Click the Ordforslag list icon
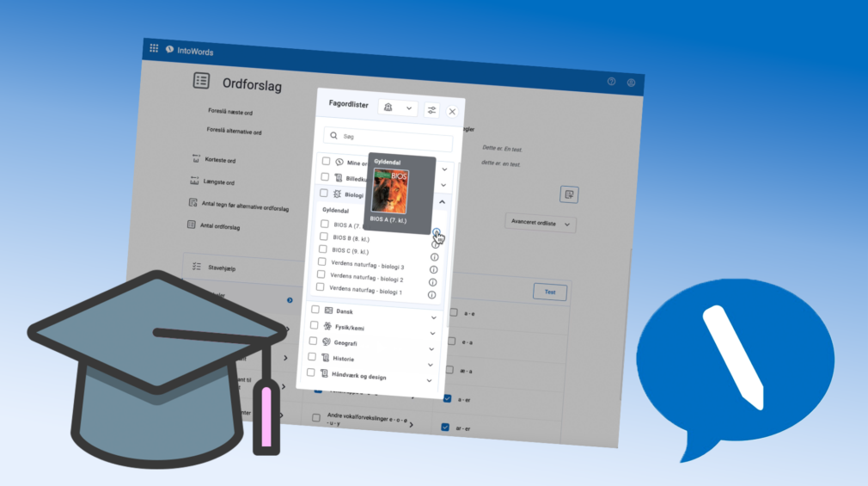The height and width of the screenshot is (486, 868). (201, 81)
